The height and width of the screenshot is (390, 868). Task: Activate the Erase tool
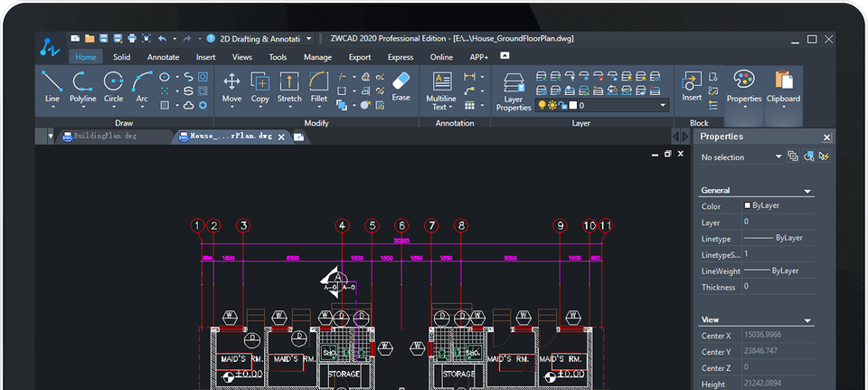[x=401, y=86]
